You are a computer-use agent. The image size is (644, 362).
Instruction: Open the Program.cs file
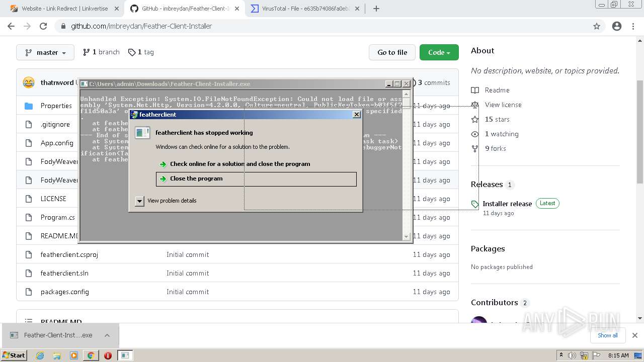click(58, 217)
